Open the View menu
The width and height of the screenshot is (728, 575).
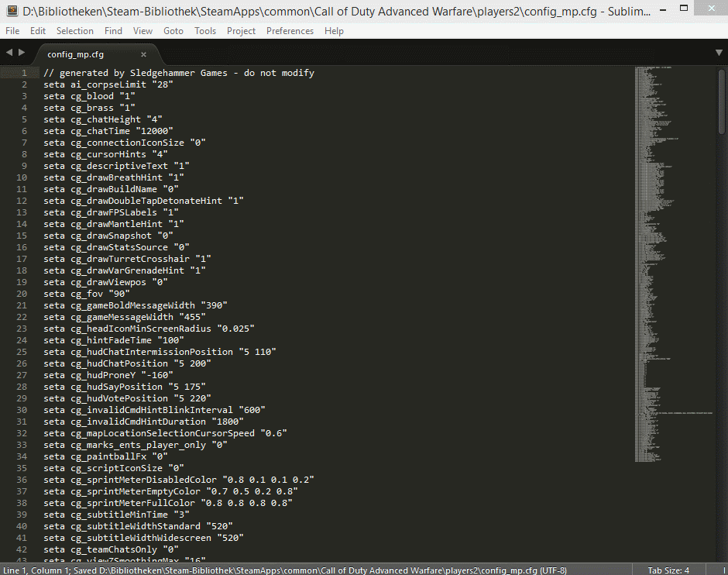[143, 31]
